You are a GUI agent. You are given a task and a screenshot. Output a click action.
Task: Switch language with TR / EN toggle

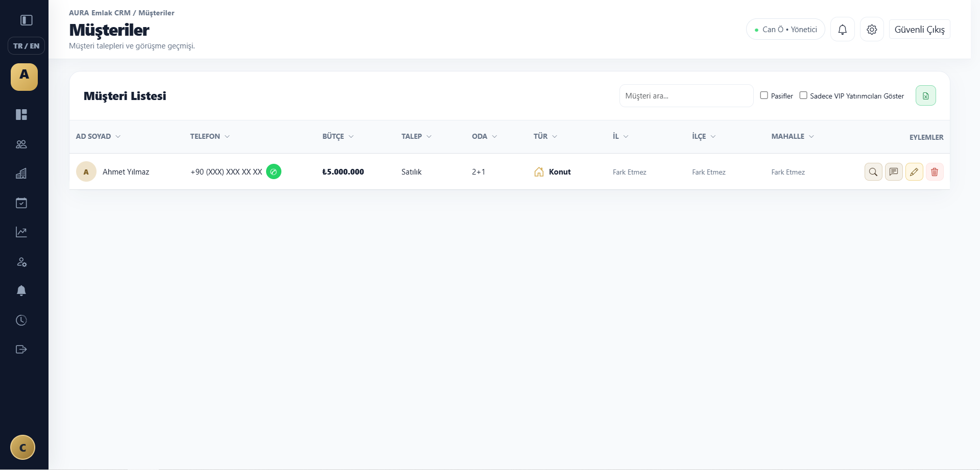[x=26, y=46]
